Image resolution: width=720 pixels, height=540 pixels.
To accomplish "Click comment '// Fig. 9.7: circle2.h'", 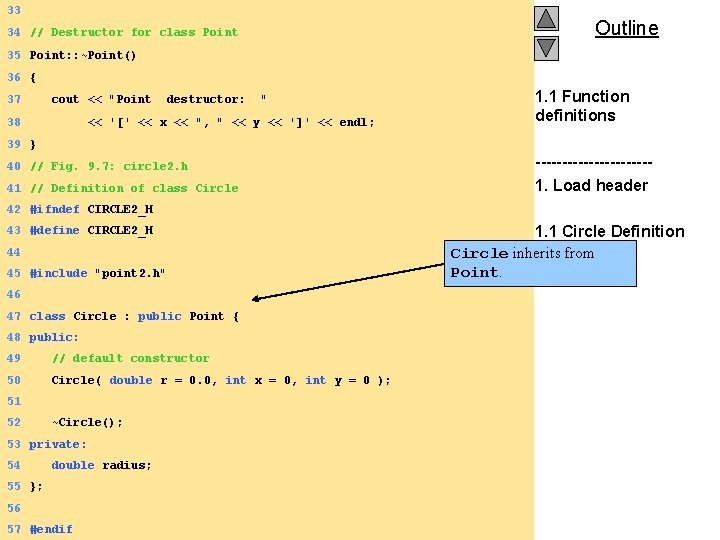I will click(x=109, y=166).
